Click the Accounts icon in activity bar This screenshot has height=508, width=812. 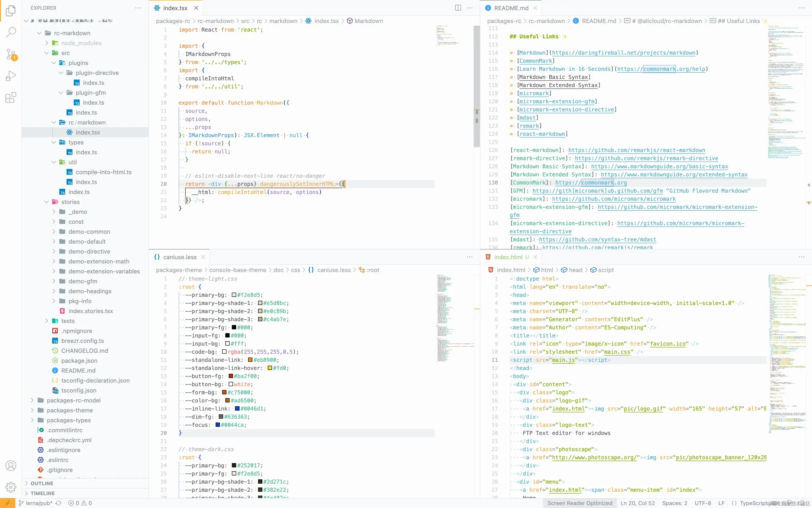[11, 466]
